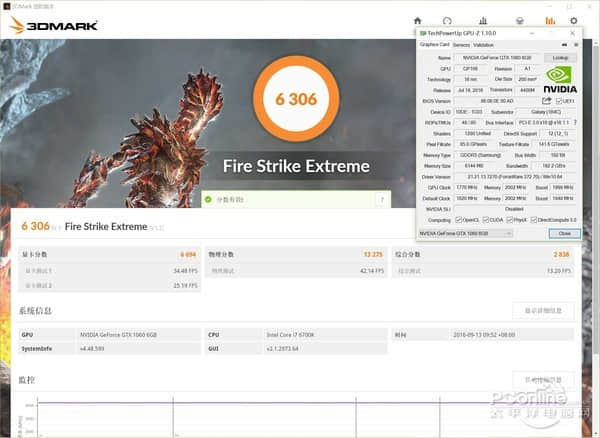The width and height of the screenshot is (600, 438).
Task: Click the large 6 306 score circle
Action: [x=296, y=99]
